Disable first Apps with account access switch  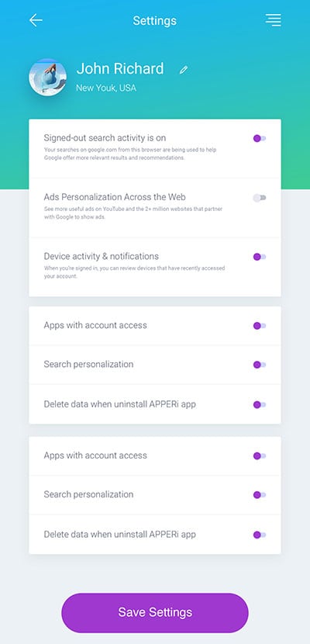click(260, 326)
